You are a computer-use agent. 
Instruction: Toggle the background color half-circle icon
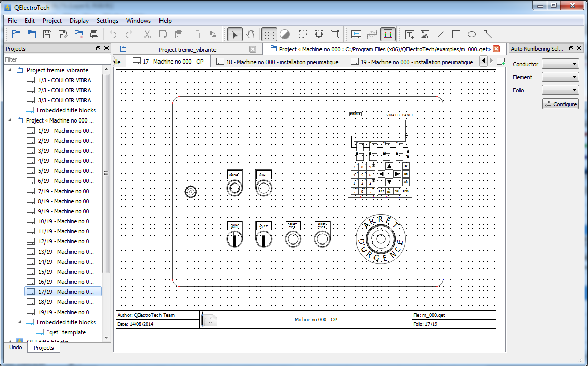coord(285,34)
